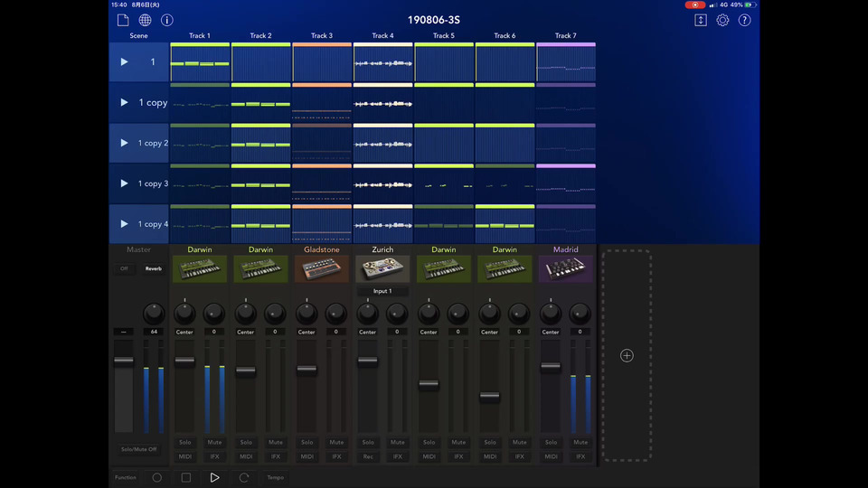Open IFX effects for the Zurich track
This screenshot has height=488, width=868.
pos(397,456)
